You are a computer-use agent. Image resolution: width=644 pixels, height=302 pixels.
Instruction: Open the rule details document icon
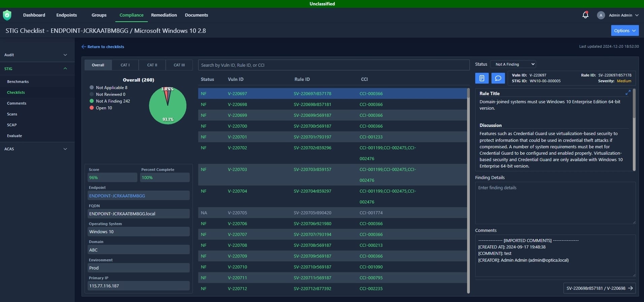482,78
